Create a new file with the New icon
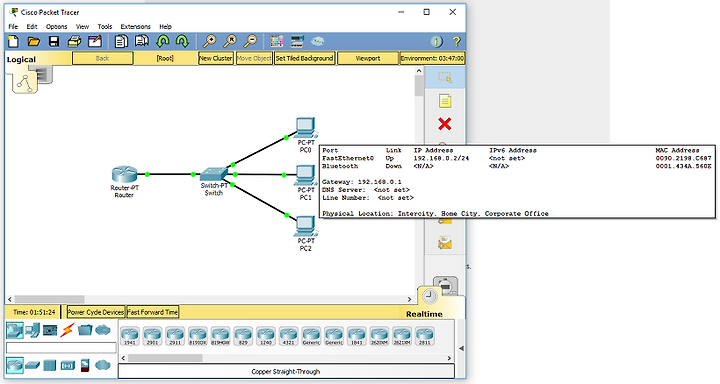Screen dimensions: 720x384 (x=13, y=42)
